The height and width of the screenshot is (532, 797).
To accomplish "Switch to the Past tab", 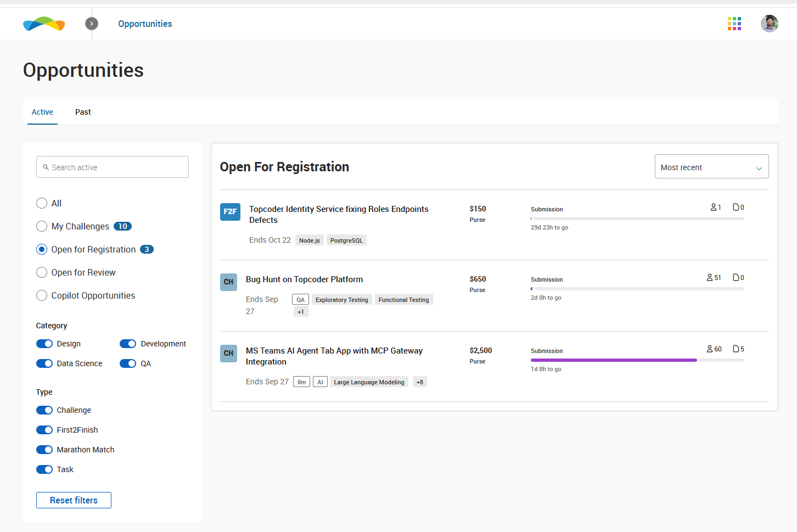I will [x=83, y=112].
